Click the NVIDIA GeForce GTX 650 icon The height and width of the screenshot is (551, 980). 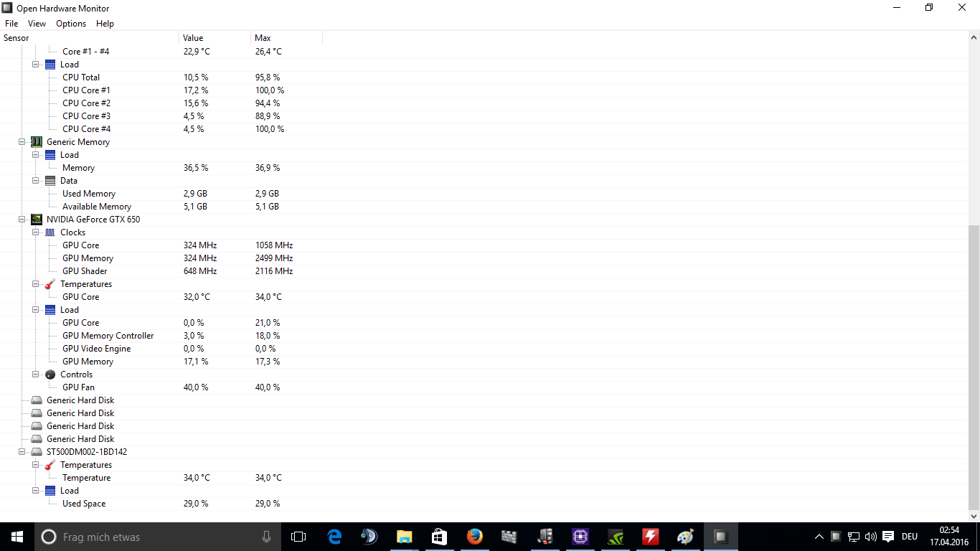[x=37, y=220]
